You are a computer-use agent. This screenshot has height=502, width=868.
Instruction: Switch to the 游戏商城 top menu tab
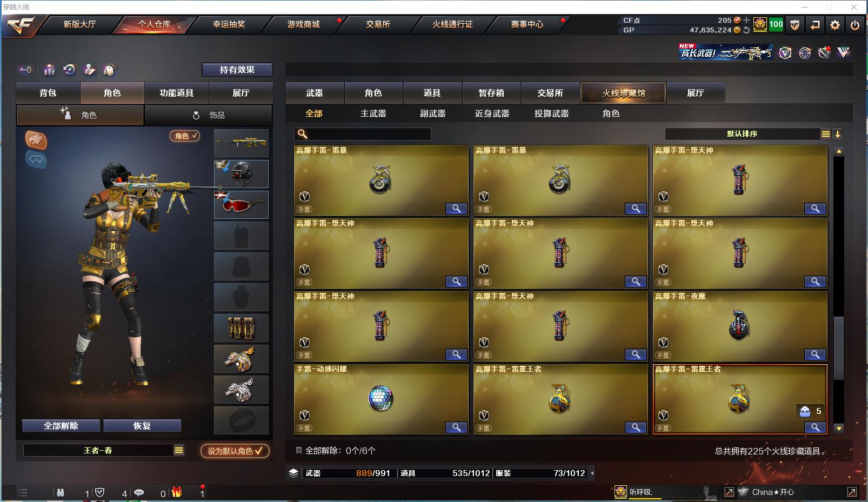pyautogui.click(x=303, y=24)
